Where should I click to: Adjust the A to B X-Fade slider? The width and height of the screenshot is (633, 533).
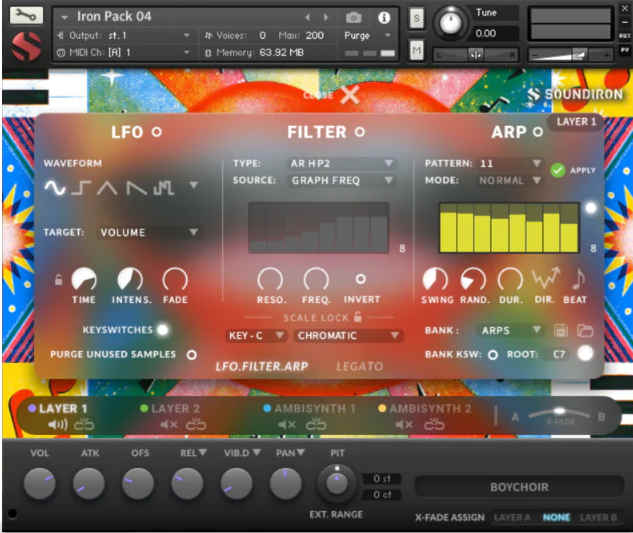tap(559, 413)
